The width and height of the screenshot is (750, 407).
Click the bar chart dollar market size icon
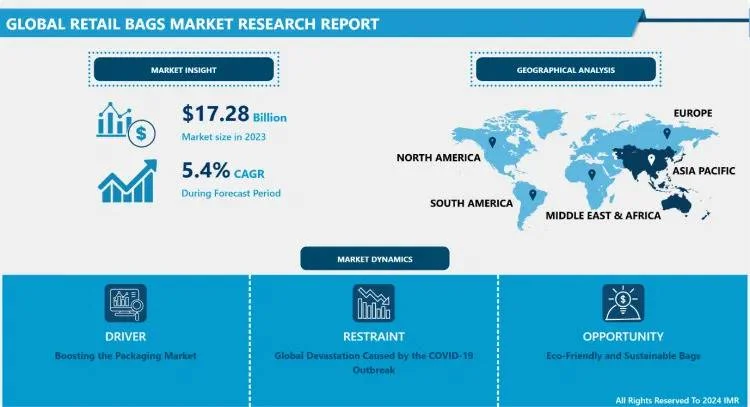click(x=125, y=123)
